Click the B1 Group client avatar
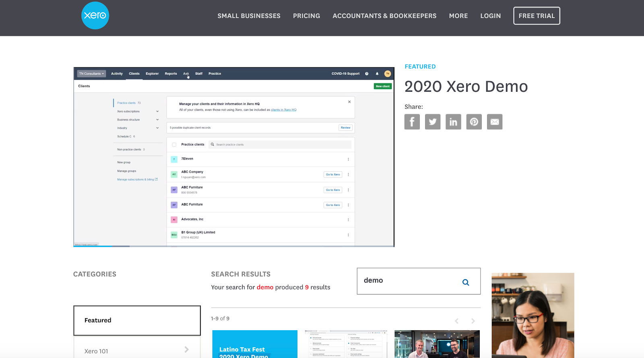 coord(174,235)
